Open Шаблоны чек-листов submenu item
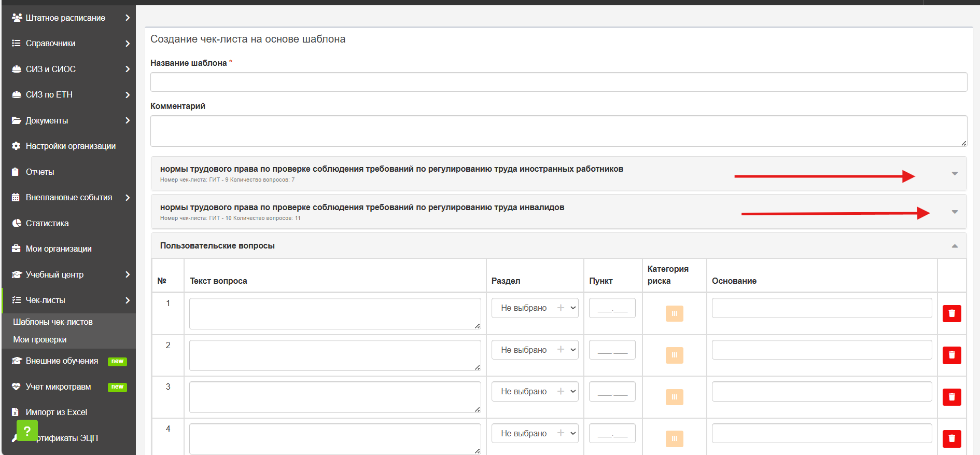The height and width of the screenshot is (455, 980). pyautogui.click(x=53, y=322)
